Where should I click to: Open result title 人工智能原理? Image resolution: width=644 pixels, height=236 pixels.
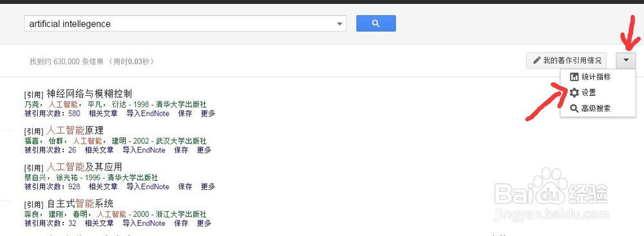click(x=75, y=130)
